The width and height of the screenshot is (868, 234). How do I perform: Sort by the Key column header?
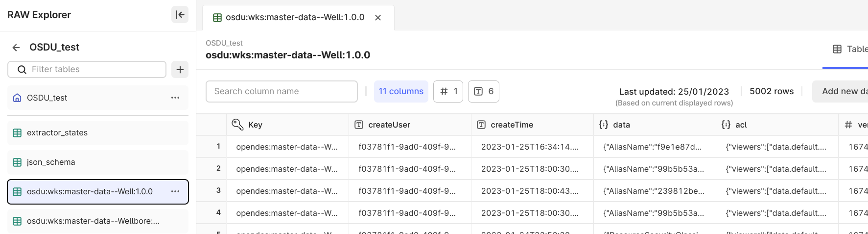[x=287, y=125]
